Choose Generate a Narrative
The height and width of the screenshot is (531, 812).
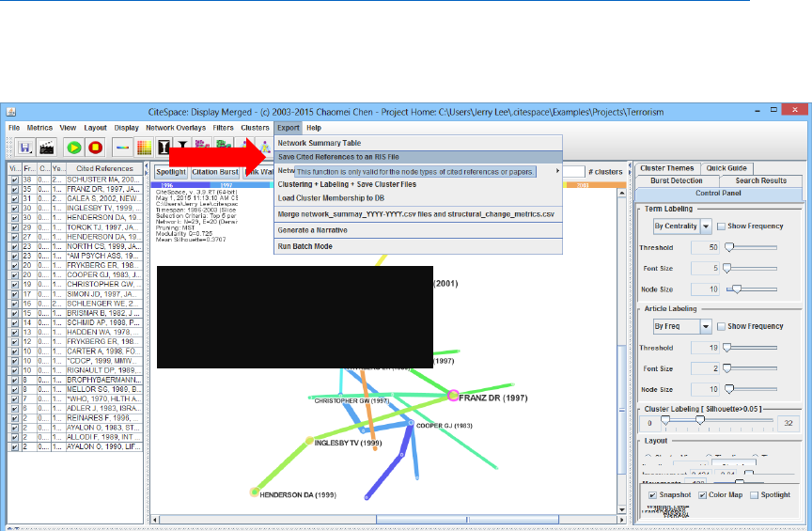[418, 230]
